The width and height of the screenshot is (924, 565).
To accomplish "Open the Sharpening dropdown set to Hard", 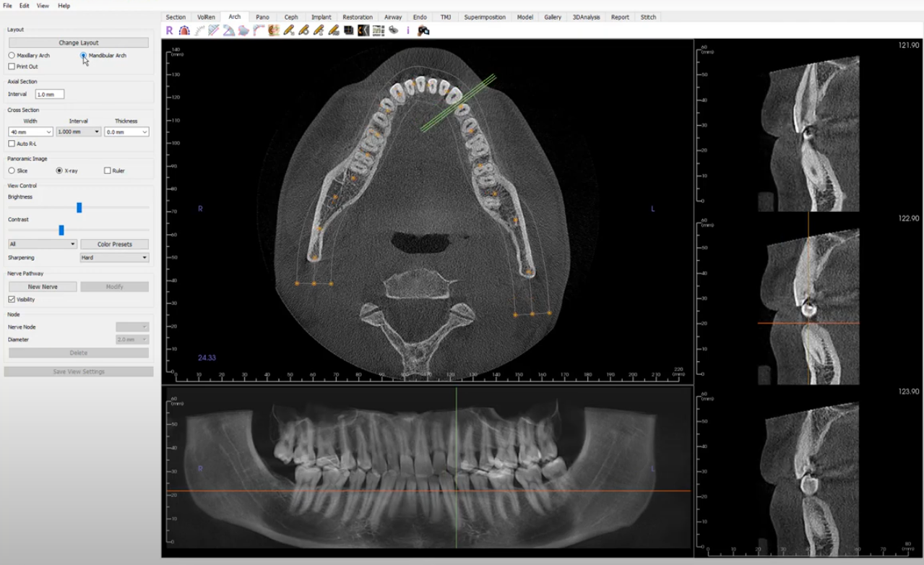I will pos(114,257).
